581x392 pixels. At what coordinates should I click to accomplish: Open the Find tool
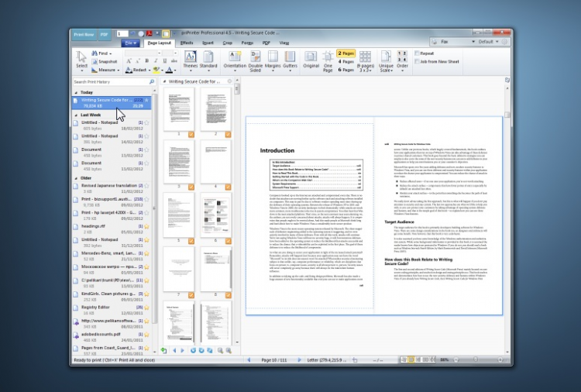click(101, 53)
